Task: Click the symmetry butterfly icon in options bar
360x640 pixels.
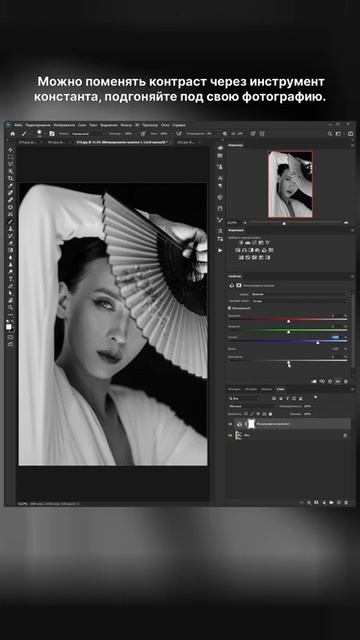Action: [x=262, y=133]
